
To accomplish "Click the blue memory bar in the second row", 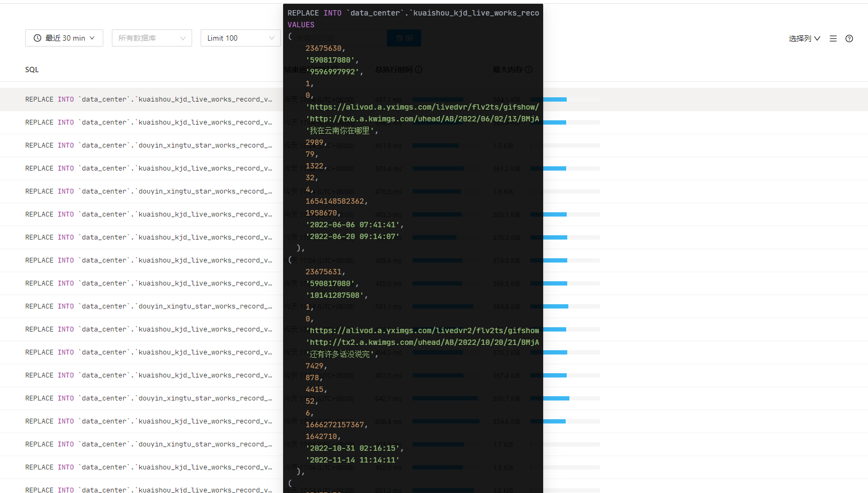I will 554,122.
